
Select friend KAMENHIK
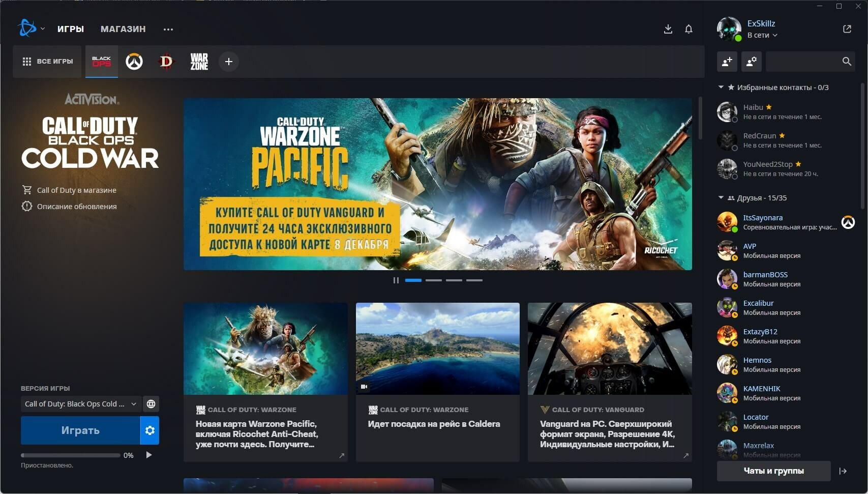[786, 393]
